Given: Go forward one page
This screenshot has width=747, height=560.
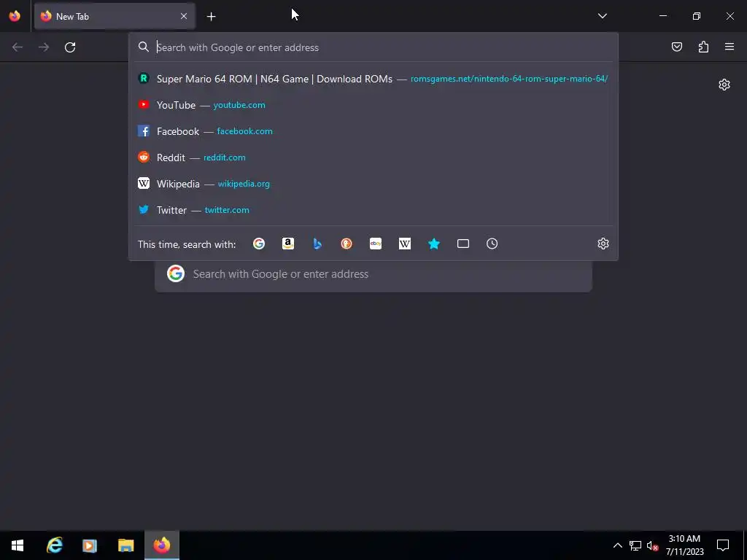Looking at the screenshot, I should point(44,47).
